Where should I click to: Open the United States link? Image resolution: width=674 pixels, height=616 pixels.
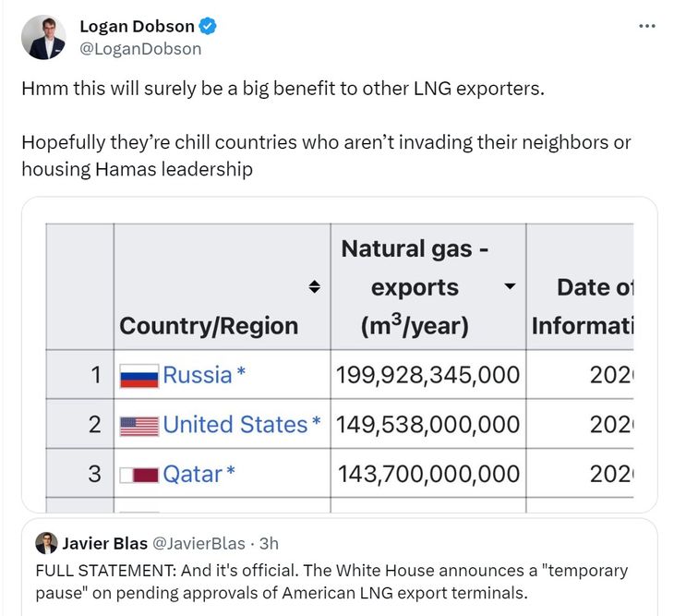(x=235, y=425)
